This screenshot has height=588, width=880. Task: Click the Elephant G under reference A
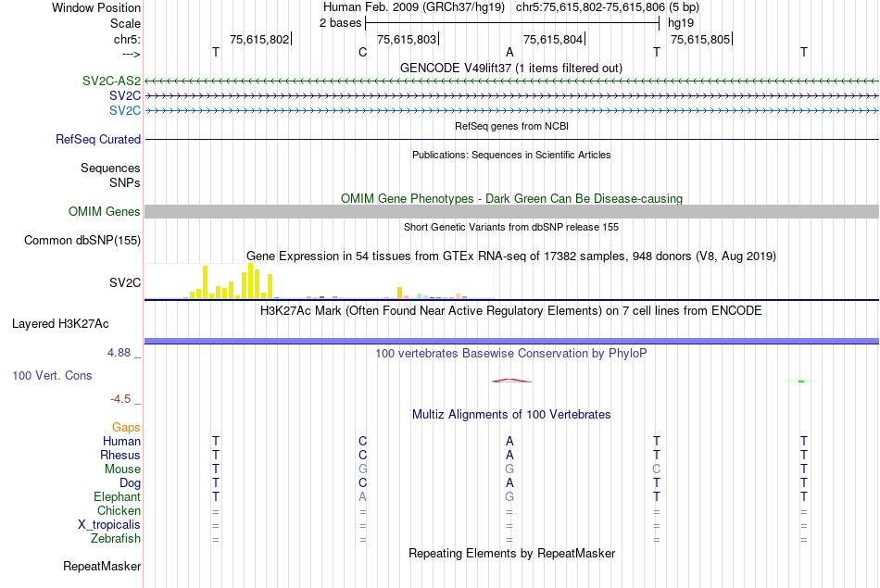pyautogui.click(x=509, y=496)
